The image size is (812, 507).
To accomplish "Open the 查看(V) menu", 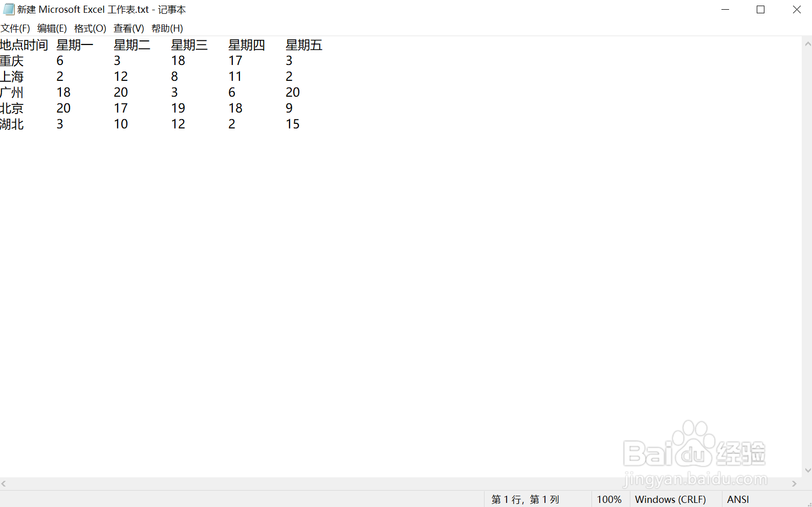I will [x=129, y=28].
